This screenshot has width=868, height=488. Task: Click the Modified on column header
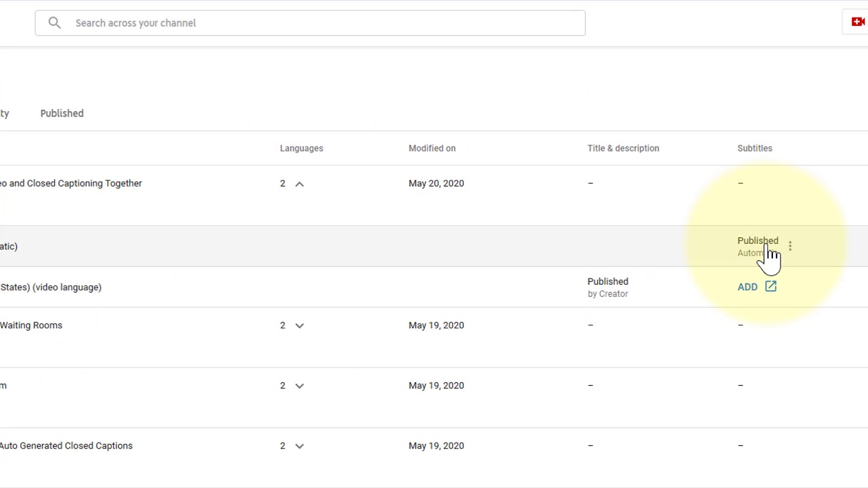click(x=432, y=148)
